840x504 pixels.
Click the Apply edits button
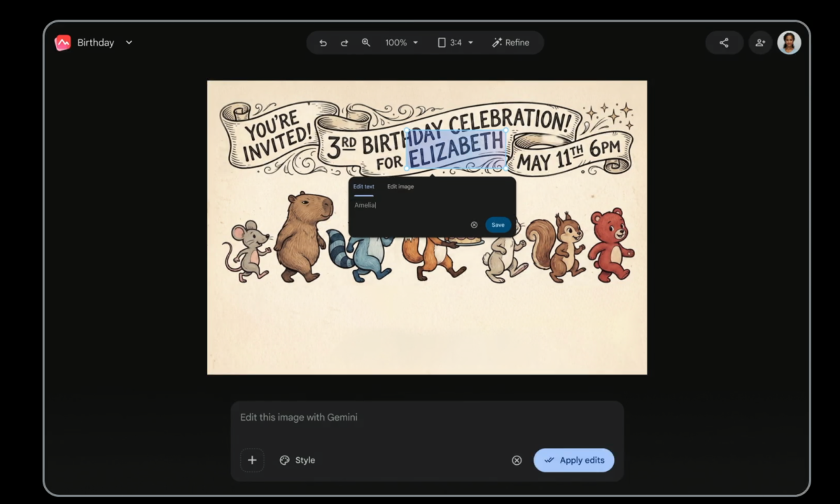point(574,460)
